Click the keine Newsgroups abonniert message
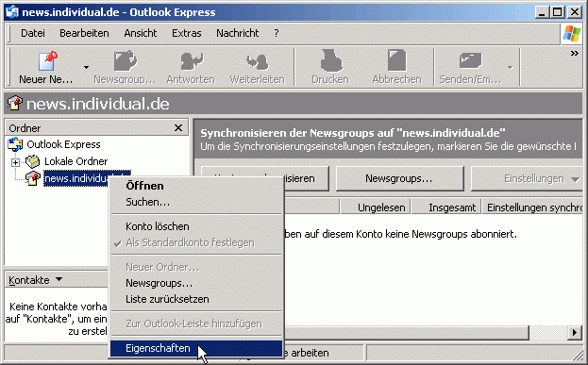Viewport: 588px width, 365px height. pyautogui.click(x=400, y=234)
